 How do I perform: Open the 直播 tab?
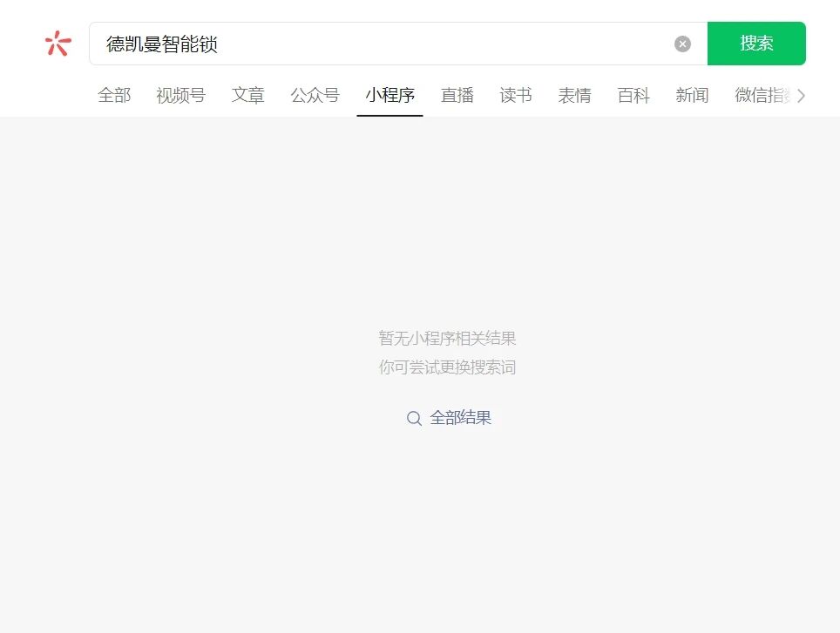point(457,95)
